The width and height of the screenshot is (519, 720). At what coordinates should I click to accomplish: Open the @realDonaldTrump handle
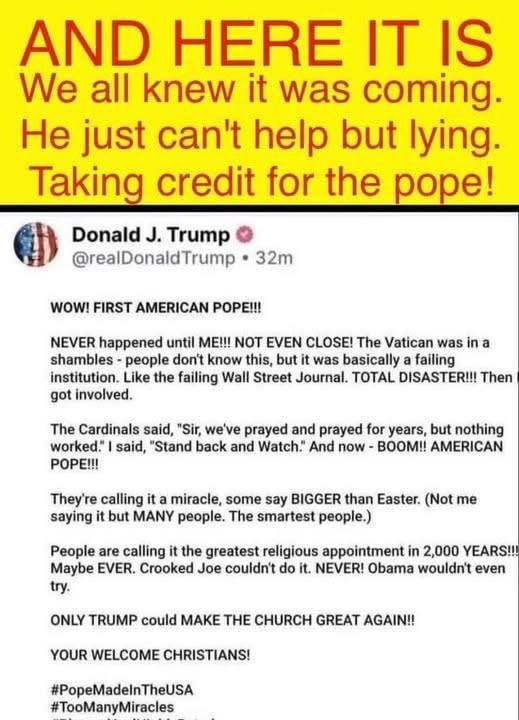[153, 258]
